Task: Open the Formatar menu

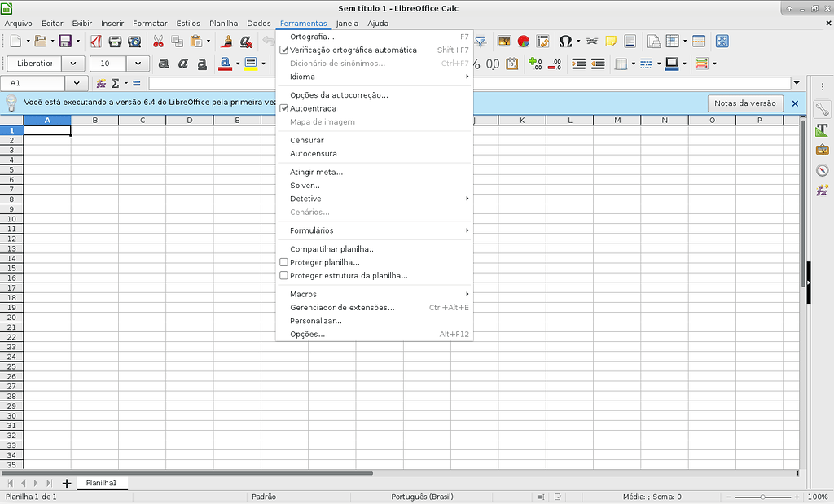Action: click(x=150, y=24)
